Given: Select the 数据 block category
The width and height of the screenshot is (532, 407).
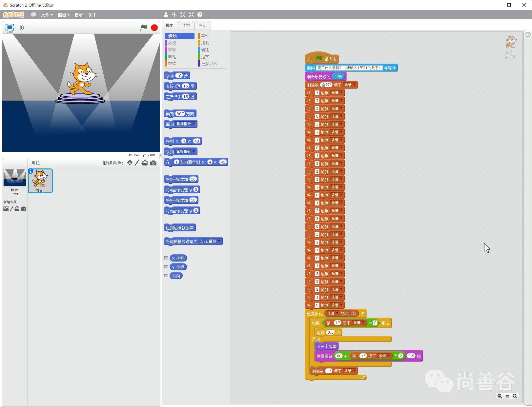Looking at the screenshot, I should click(179, 64).
